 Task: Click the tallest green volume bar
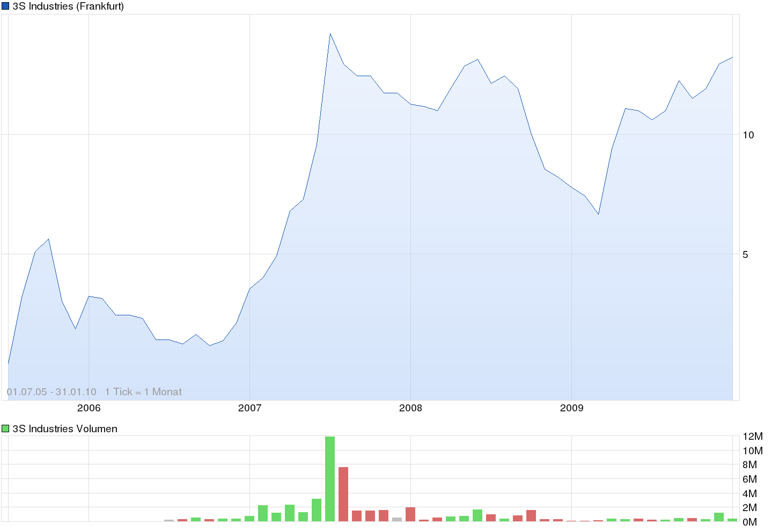coord(330,479)
